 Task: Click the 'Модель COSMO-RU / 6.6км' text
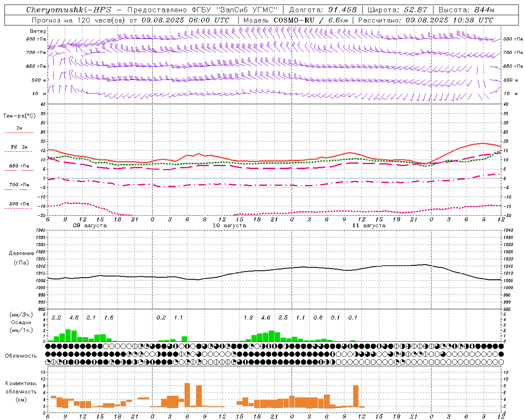[296, 20]
